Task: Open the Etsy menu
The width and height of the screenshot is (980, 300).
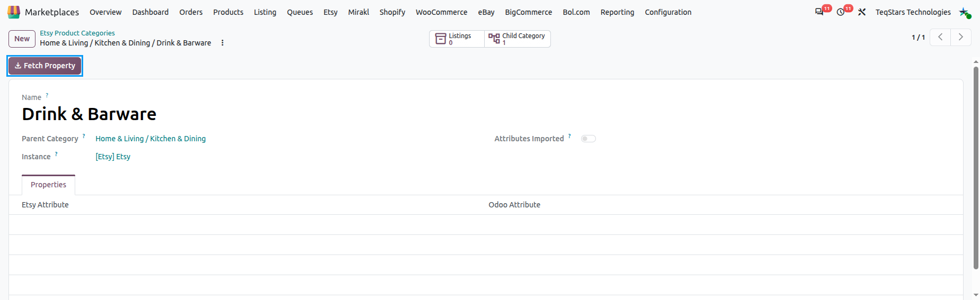Action: coord(331,12)
